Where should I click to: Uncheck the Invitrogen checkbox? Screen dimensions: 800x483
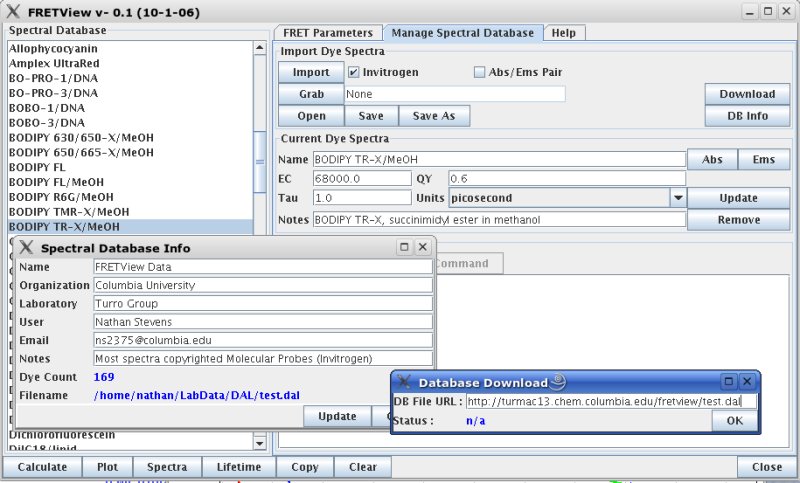tap(354, 72)
